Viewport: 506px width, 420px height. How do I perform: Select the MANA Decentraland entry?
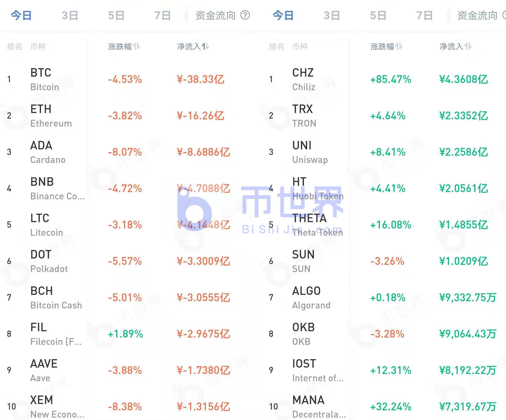tap(319, 407)
